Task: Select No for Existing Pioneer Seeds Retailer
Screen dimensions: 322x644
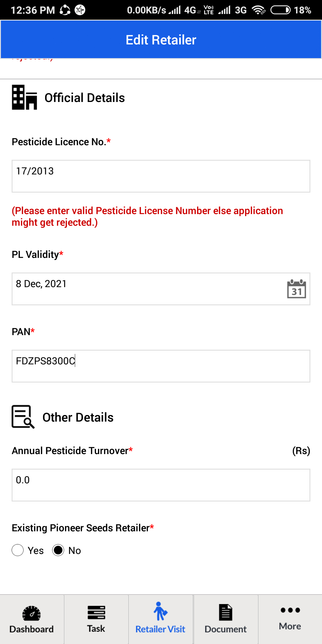Action: coord(58,550)
